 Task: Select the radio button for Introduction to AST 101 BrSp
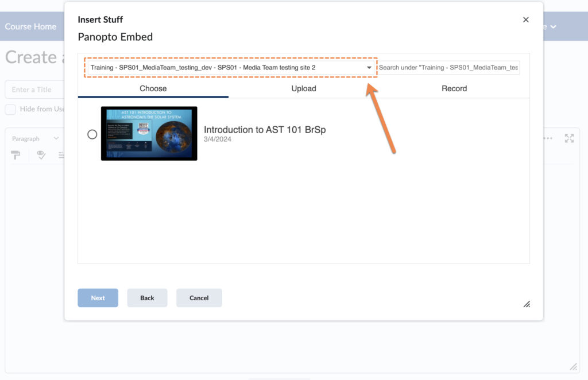[92, 134]
